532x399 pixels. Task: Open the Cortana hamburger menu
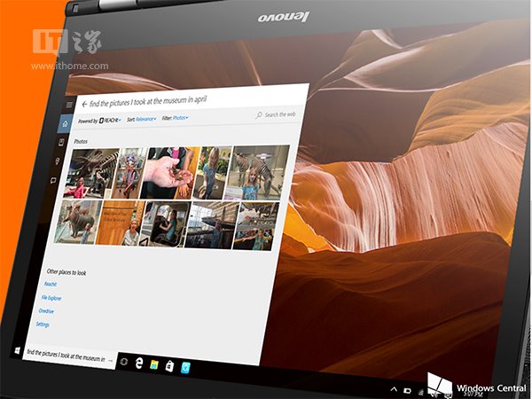69,105
